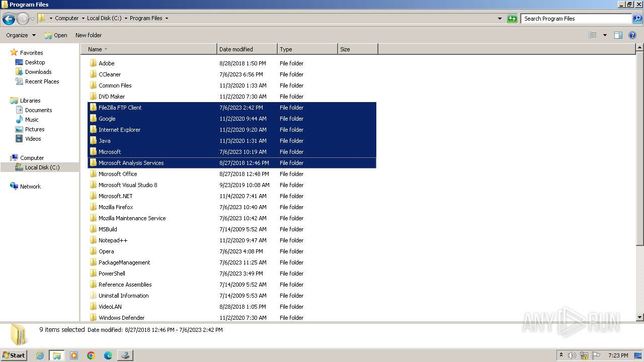Select the Microsoft Office folder icon
Viewport: 644px width, 362px height.
[x=93, y=174]
